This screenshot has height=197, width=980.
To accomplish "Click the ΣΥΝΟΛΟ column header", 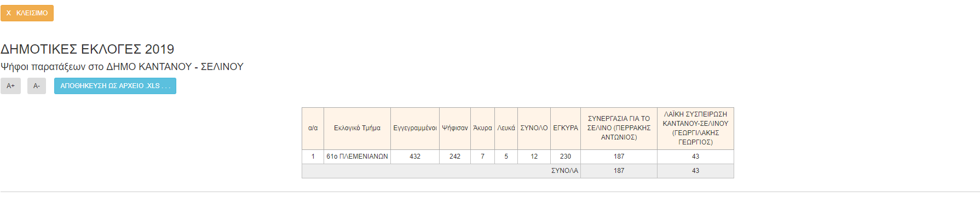I will coord(534,128).
